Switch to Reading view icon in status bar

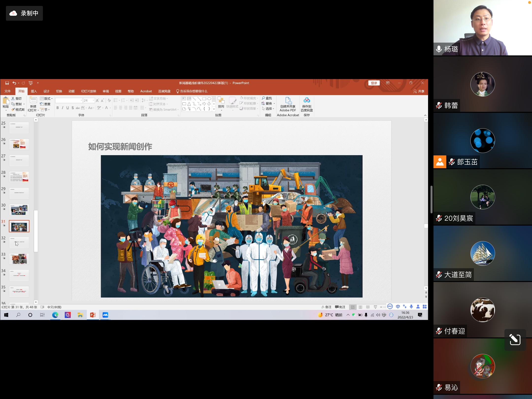click(368, 307)
